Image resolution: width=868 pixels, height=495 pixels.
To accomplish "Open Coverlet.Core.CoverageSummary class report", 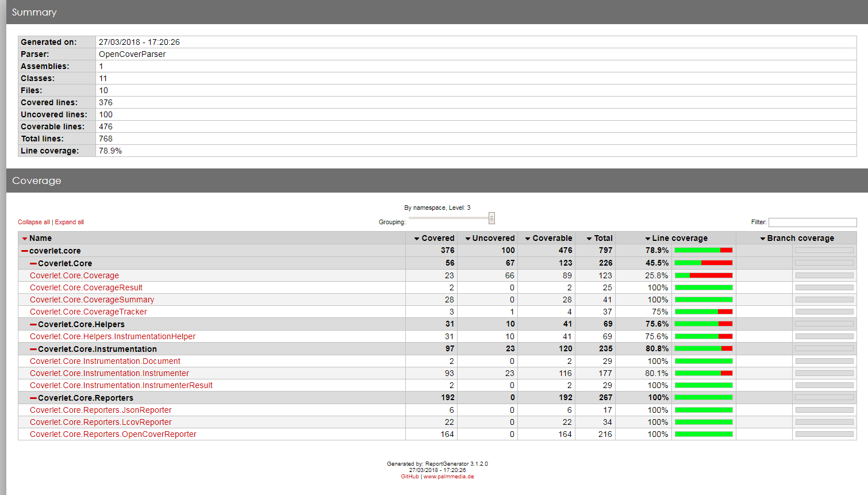I will (x=92, y=300).
